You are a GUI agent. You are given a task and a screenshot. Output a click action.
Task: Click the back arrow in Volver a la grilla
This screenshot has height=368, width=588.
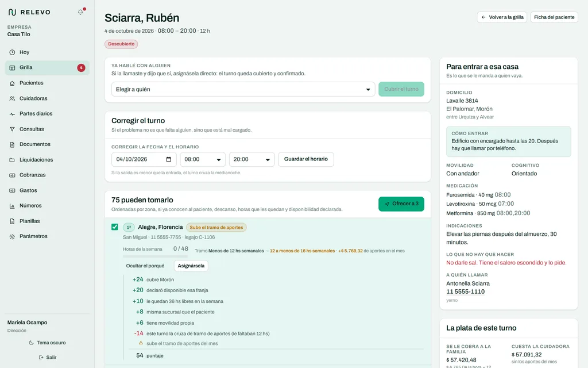pos(483,17)
